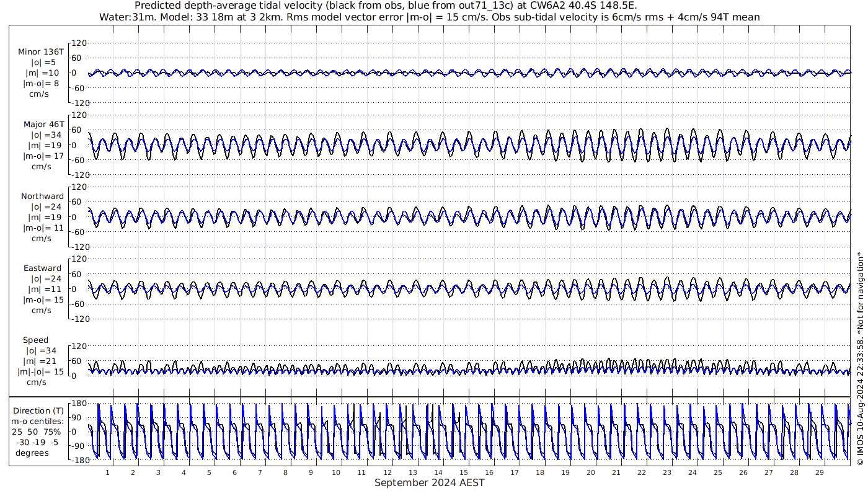Click the '120' tick on the Speed panel axis
This screenshot has width=868, height=496.
point(79,346)
